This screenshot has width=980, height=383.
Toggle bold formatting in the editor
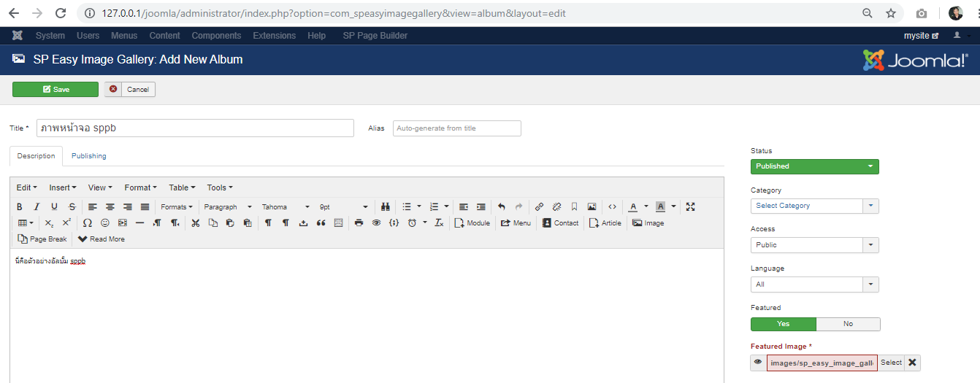[20, 207]
